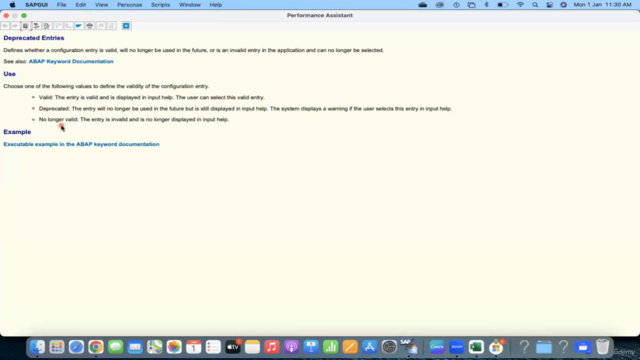640x360 pixels.
Task: Open App Store from the dock
Action: [370, 347]
